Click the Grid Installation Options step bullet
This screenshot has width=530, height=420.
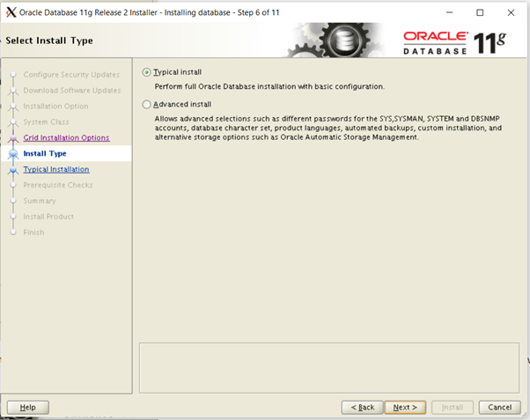(x=12, y=139)
